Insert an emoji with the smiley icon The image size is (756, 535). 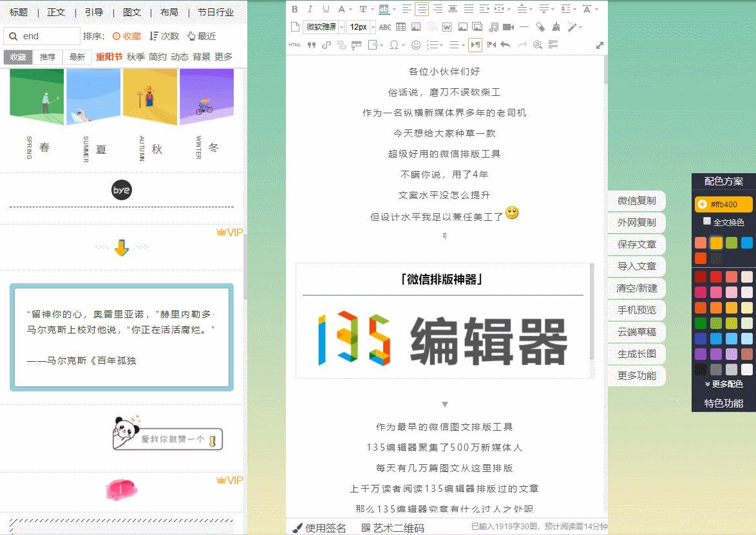(x=415, y=45)
